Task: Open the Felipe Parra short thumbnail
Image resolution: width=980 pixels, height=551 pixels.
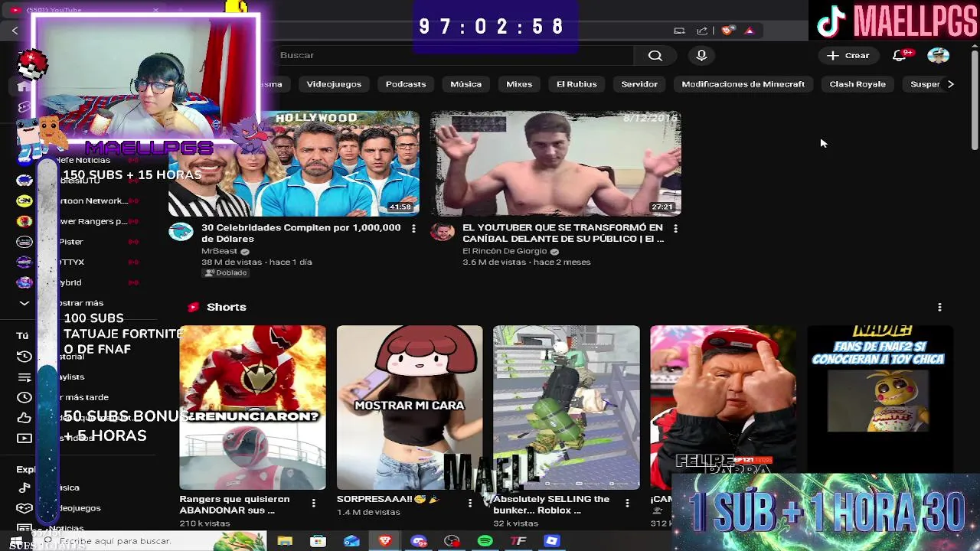Action: tap(724, 398)
